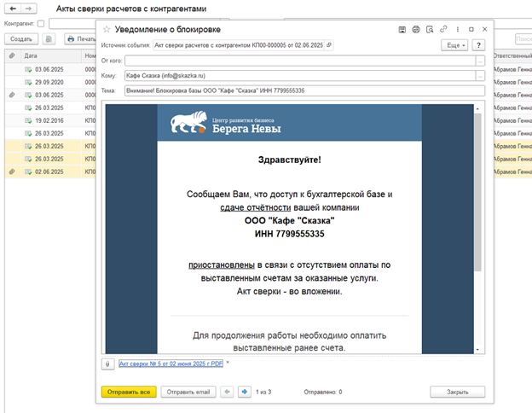Click the Отправить email button
Image resolution: width=532 pixels, height=413 pixels.
pyautogui.click(x=188, y=392)
